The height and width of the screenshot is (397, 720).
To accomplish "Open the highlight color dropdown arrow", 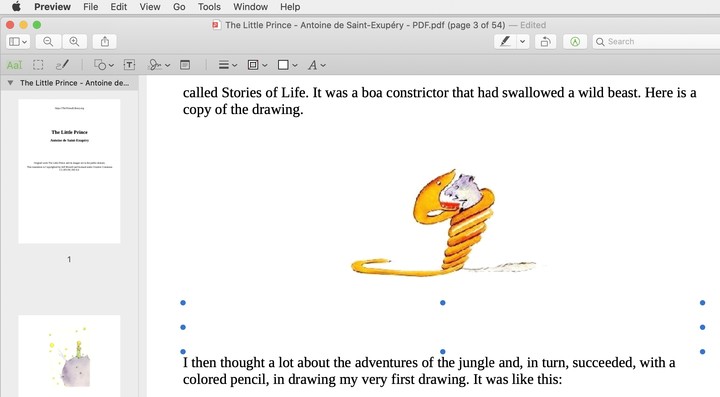I will coord(523,42).
